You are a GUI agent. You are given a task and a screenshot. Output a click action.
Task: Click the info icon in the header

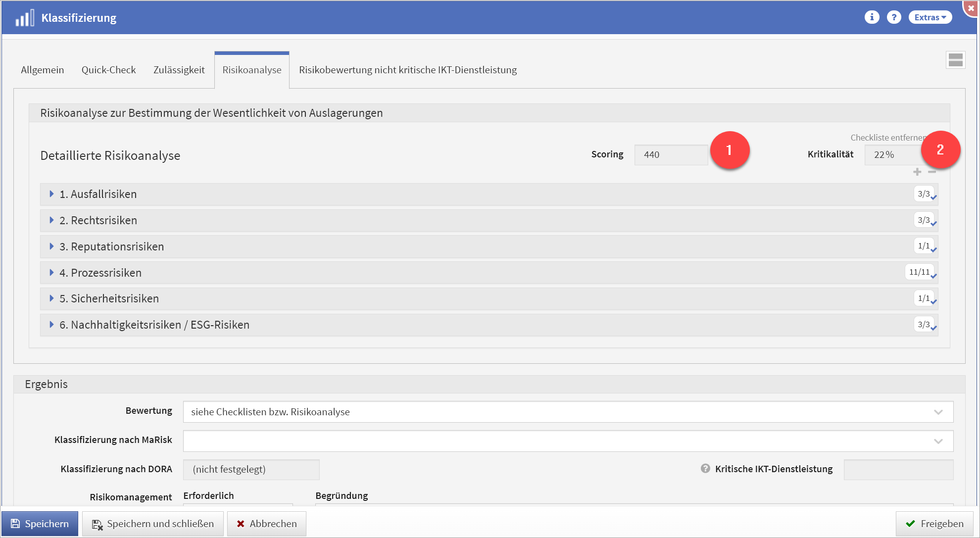(872, 17)
